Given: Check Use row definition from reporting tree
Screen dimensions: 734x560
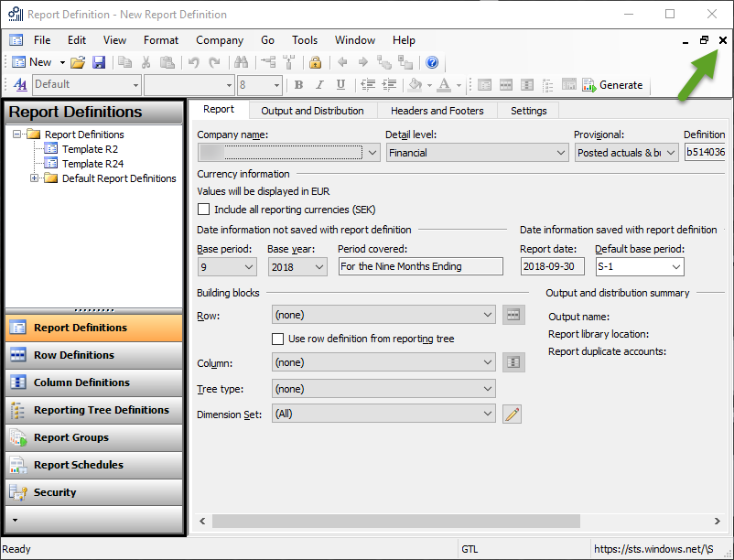Looking at the screenshot, I should tap(277, 339).
